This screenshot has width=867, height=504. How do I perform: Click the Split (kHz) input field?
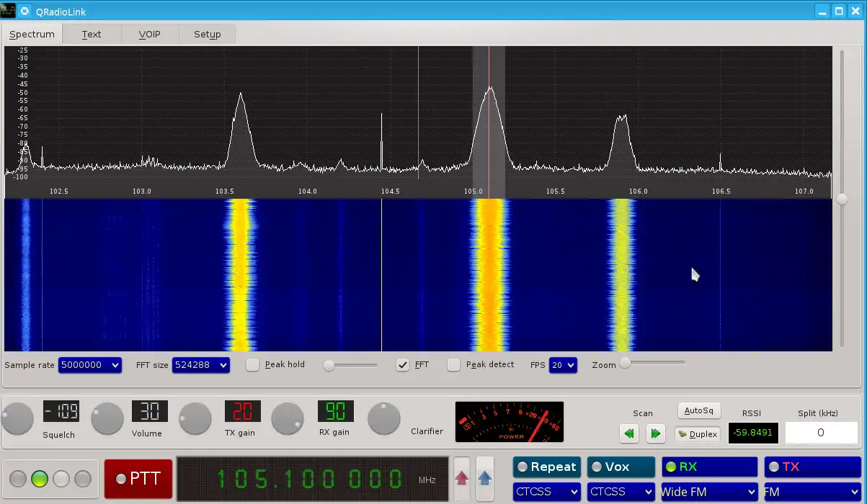tap(820, 433)
